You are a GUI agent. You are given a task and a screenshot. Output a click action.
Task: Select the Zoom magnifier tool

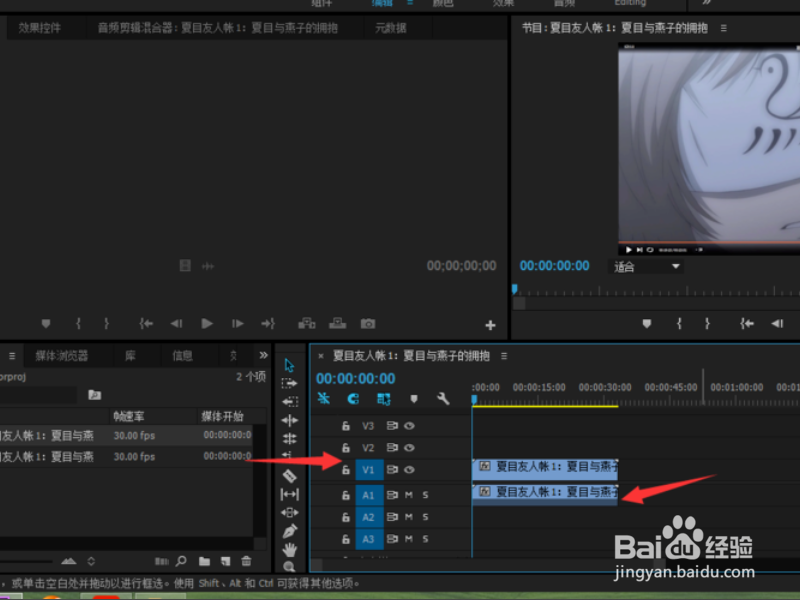289,566
